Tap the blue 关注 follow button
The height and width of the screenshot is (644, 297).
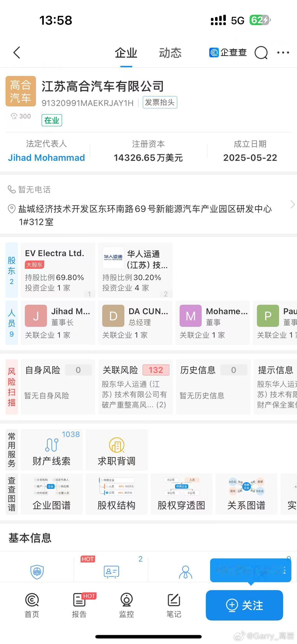(x=244, y=605)
